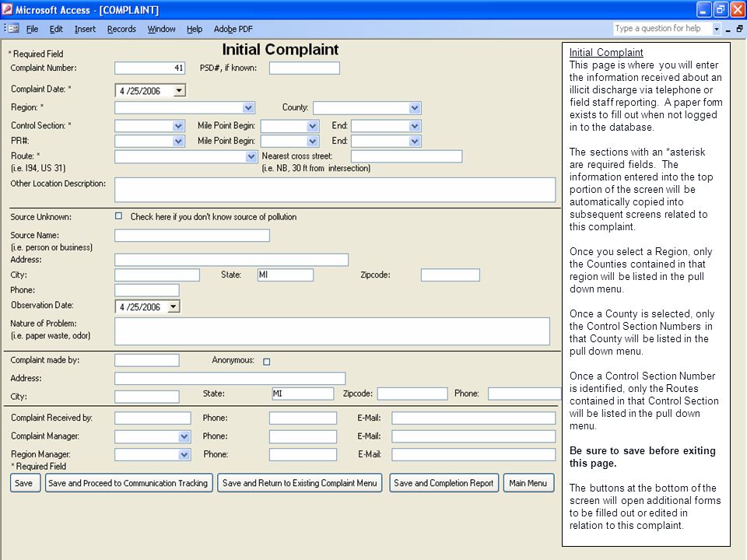The height and width of the screenshot is (560, 747).
Task: Open Mile Point Begin dropdown on PR# row
Action: (313, 141)
